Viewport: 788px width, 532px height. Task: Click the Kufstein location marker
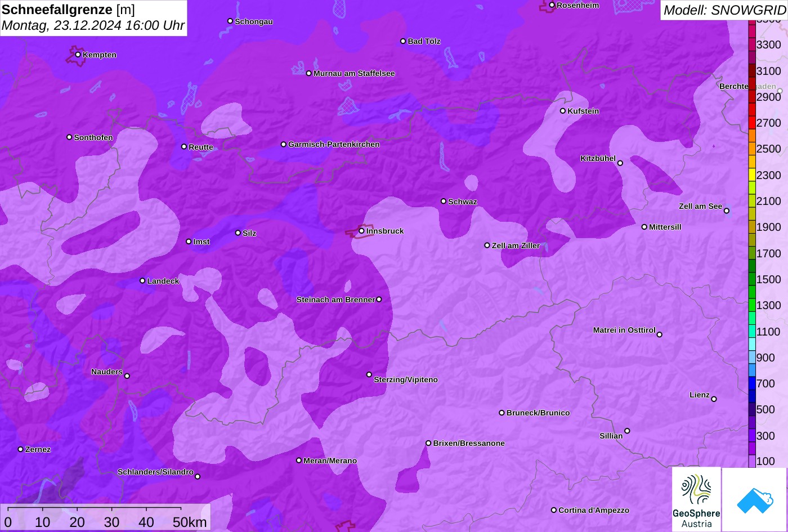(x=562, y=111)
